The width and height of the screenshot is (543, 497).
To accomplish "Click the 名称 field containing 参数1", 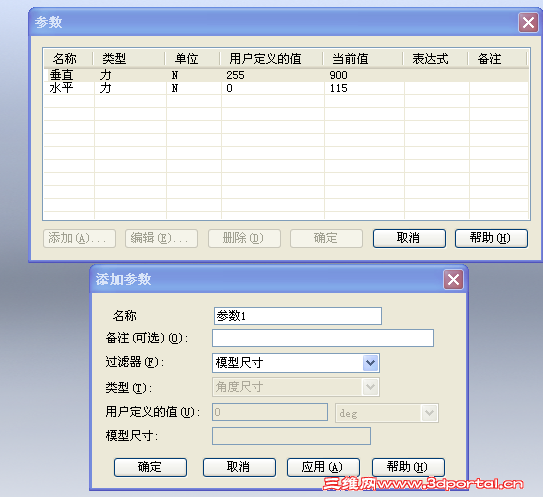I will [298, 316].
